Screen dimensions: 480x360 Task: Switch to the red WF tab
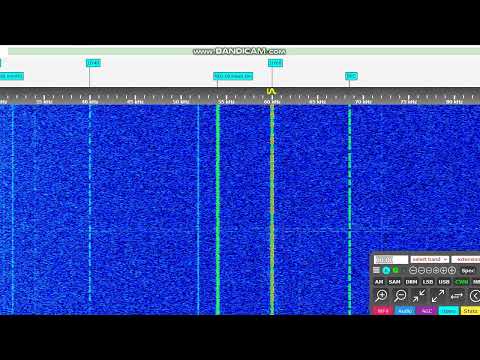point(383,311)
